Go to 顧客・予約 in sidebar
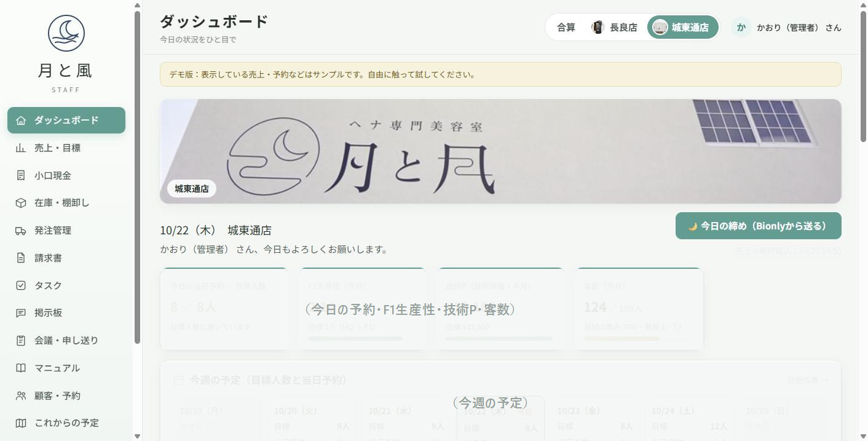Image resolution: width=868 pixels, height=441 pixels. pos(66,395)
